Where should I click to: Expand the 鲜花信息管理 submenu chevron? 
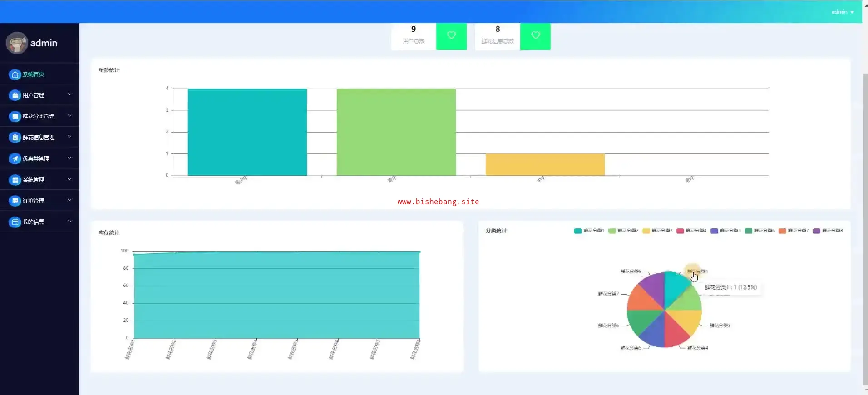click(x=69, y=137)
